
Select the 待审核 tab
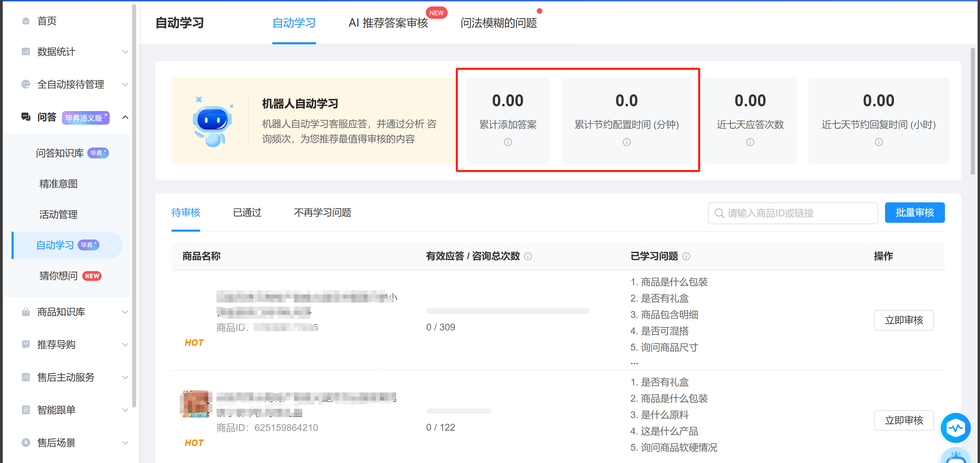coord(186,213)
